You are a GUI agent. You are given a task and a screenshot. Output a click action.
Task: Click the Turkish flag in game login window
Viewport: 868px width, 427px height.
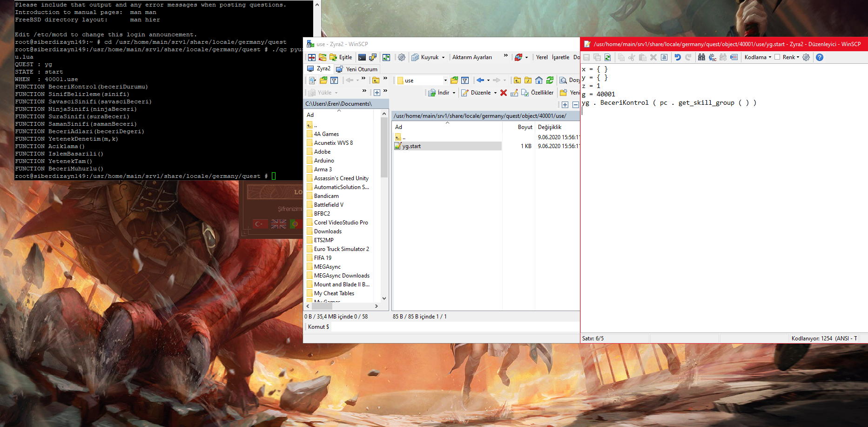(261, 224)
